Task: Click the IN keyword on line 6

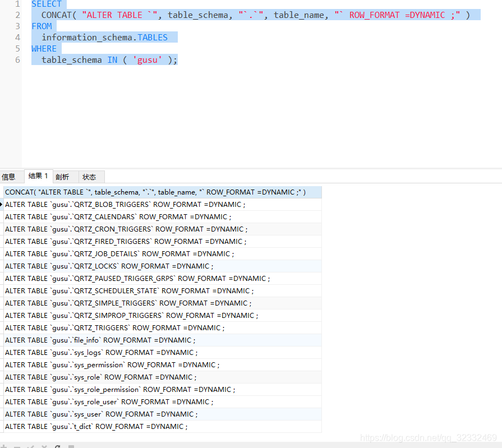Action: [x=112, y=60]
